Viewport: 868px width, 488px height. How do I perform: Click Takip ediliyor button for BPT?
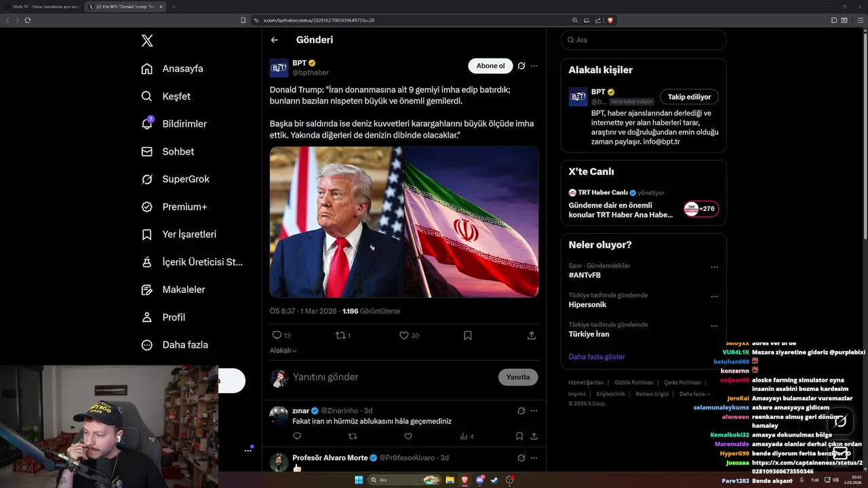[x=690, y=97]
